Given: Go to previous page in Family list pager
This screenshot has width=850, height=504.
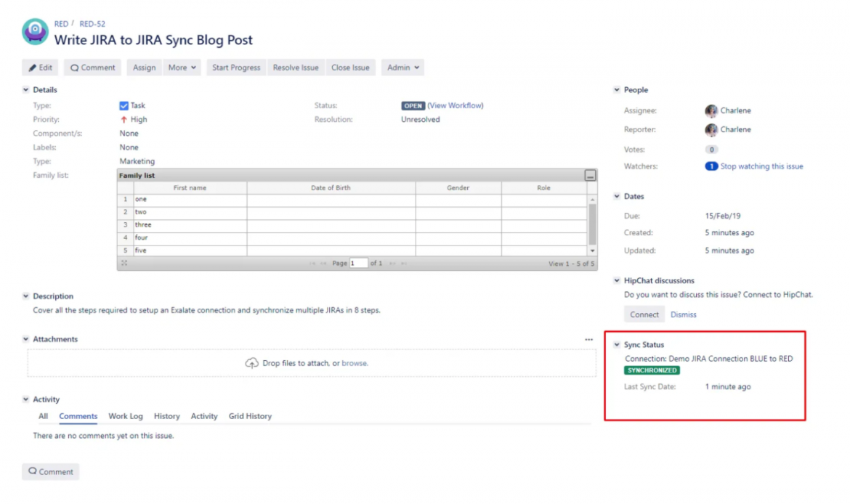Looking at the screenshot, I should click(x=323, y=264).
